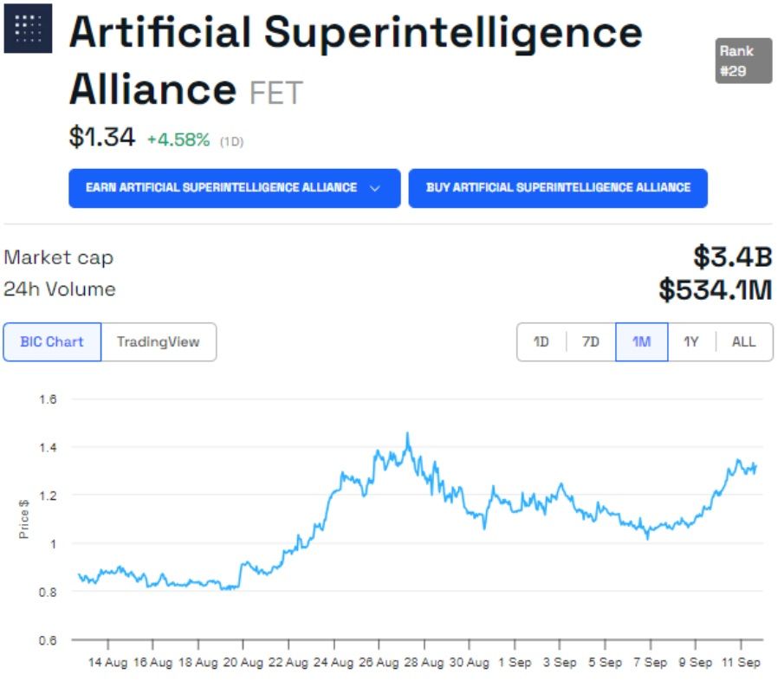Select the 1M time range
The height and width of the screenshot is (681, 784).
click(641, 341)
